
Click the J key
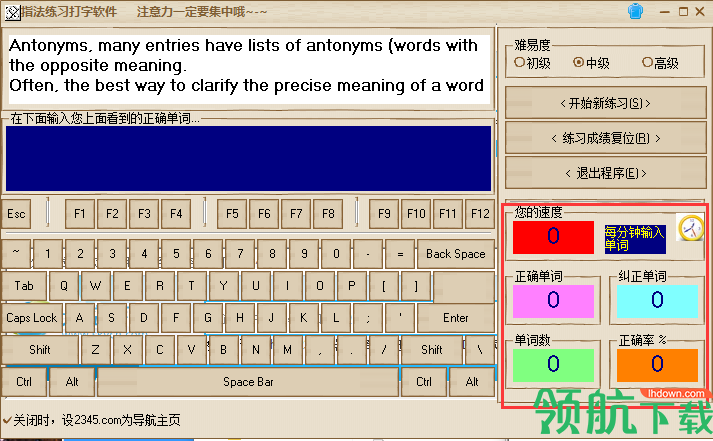pyautogui.click(x=272, y=318)
